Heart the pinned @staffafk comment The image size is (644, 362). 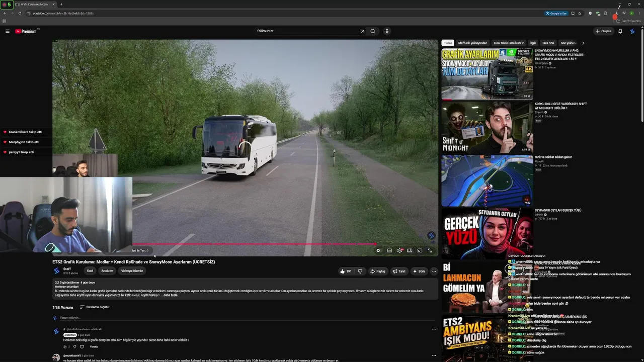(82, 346)
